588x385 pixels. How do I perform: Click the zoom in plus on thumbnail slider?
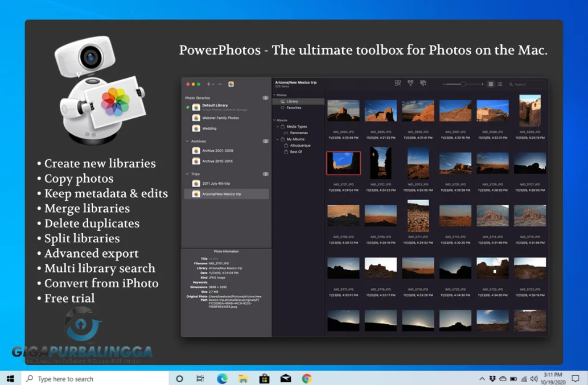pos(483,84)
